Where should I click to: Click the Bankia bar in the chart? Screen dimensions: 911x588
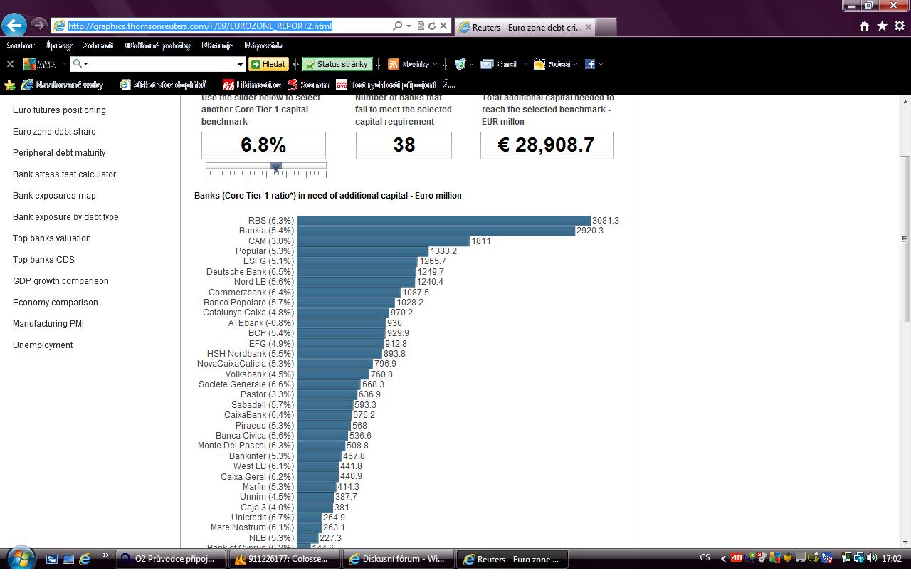click(x=436, y=231)
